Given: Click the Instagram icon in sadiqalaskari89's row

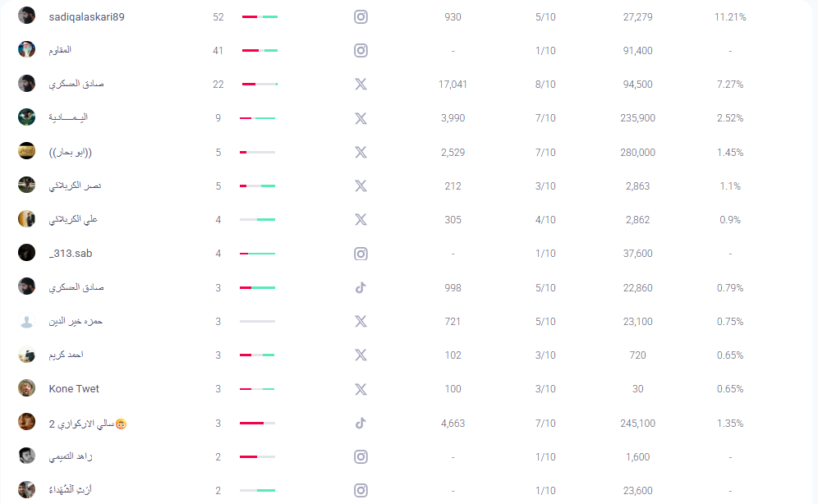Looking at the screenshot, I should [361, 16].
